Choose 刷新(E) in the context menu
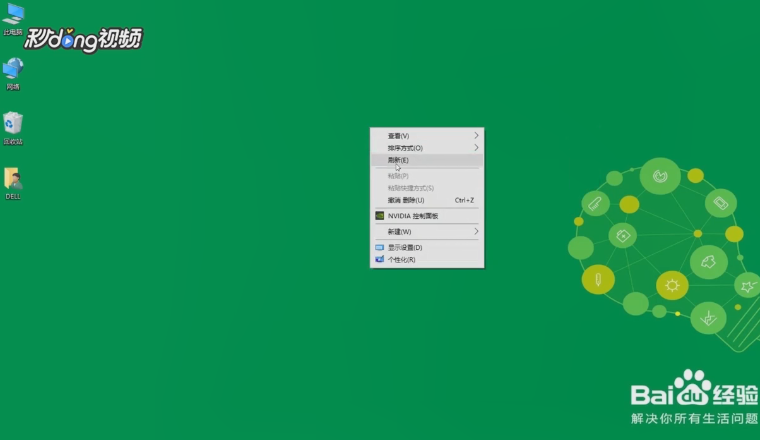The image size is (760, 440). 427,160
